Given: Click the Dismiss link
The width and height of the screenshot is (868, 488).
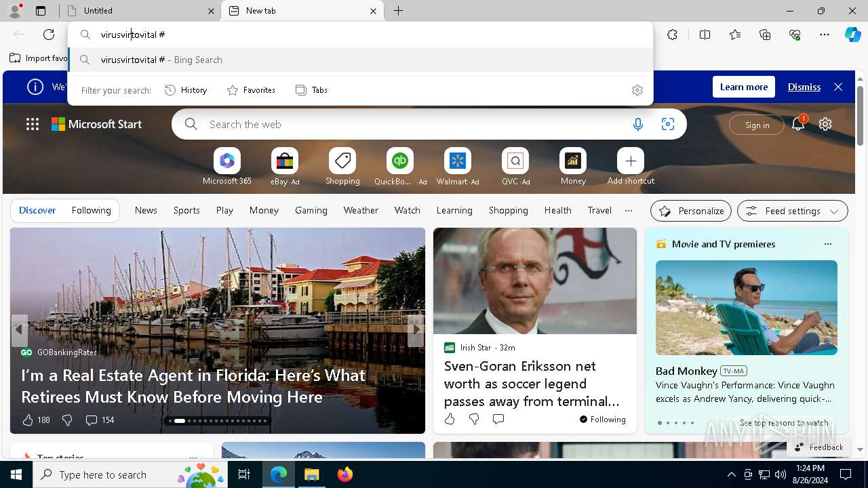Looking at the screenshot, I should (804, 87).
